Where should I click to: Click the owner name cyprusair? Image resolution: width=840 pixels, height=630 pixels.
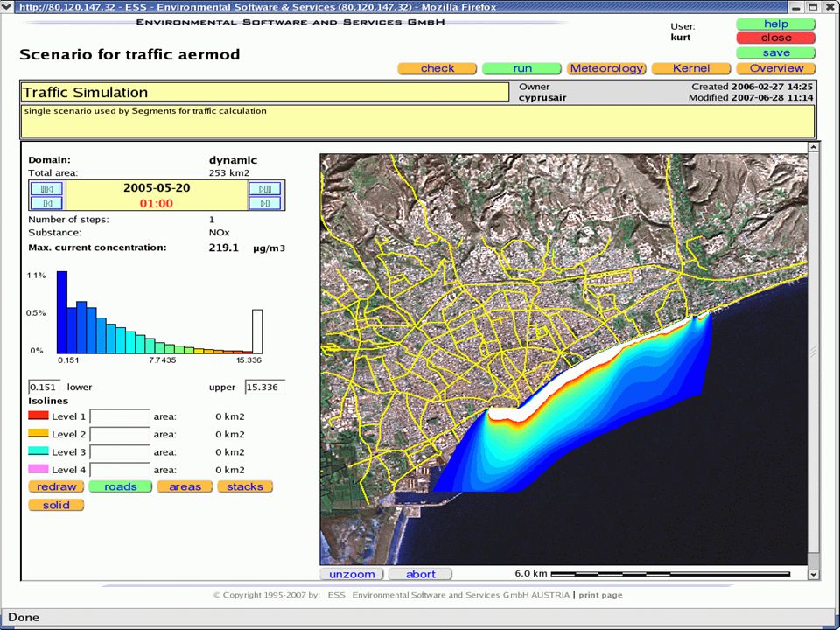pos(542,98)
